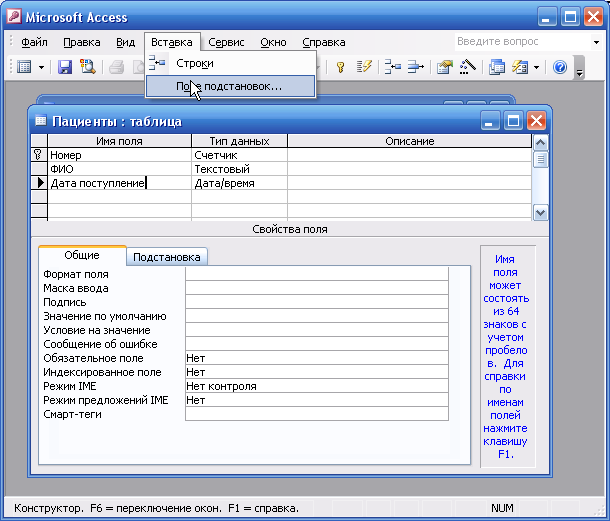Click the Build wand toolbar icon
The image size is (610, 521).
click(x=467, y=67)
